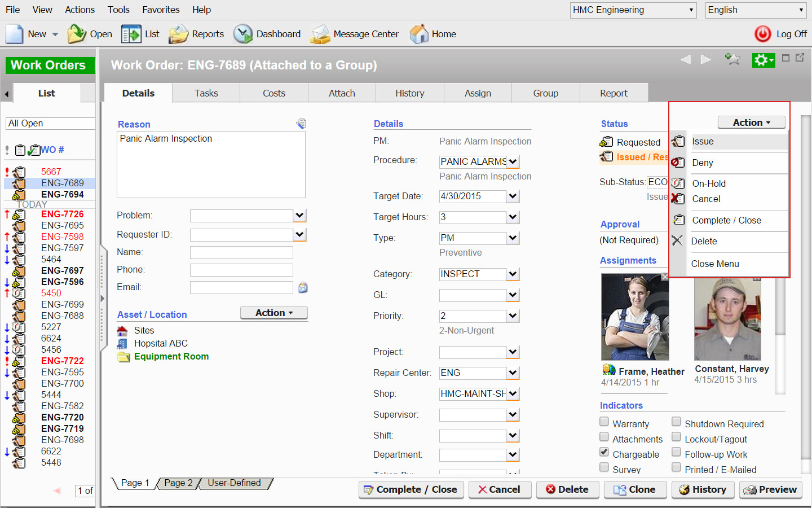Expand the Target Hours dropdown
Viewport: 812px width, 508px height.
click(x=513, y=217)
